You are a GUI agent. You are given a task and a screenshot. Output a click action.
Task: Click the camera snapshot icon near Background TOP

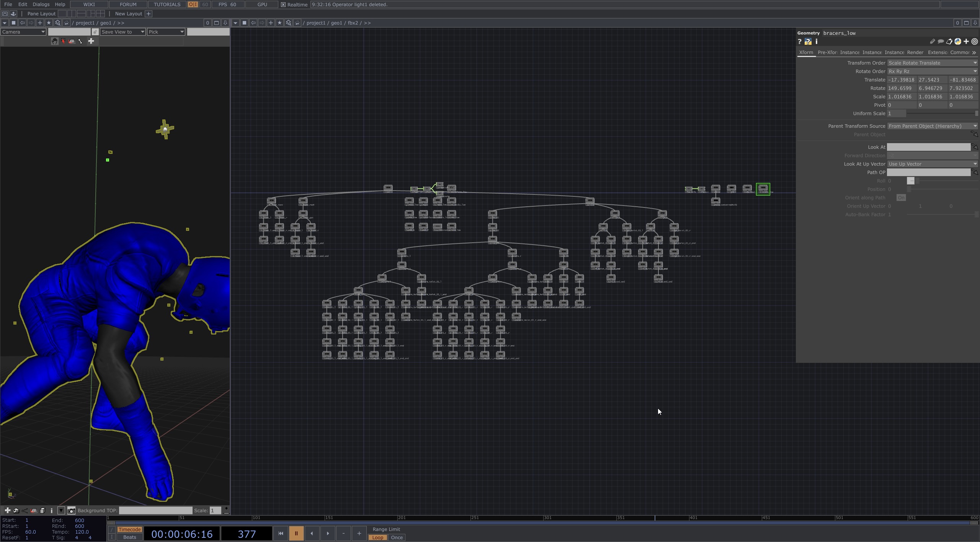(71, 511)
